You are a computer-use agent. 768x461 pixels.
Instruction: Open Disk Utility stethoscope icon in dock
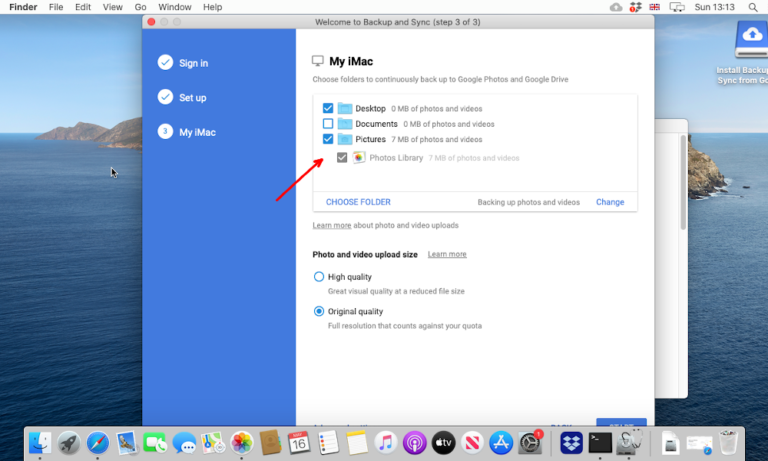point(629,442)
